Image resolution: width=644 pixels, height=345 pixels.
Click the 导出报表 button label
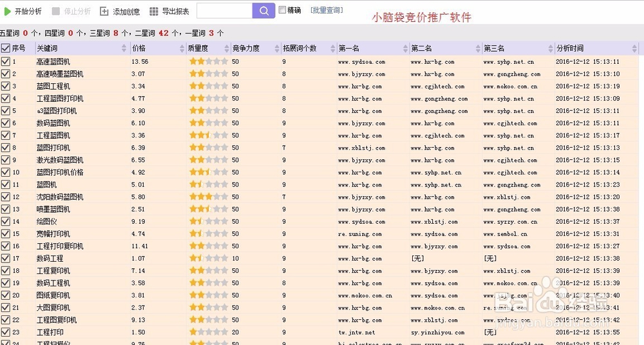pos(175,12)
